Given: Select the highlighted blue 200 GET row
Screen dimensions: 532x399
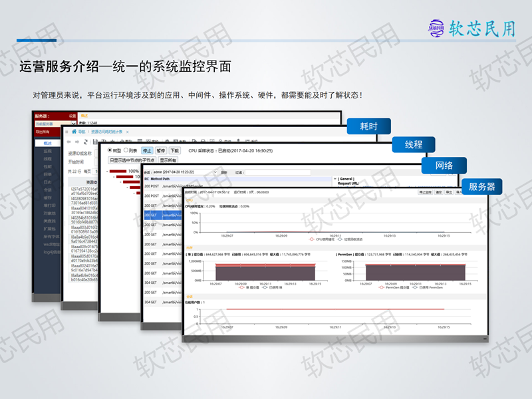Looking at the screenshot, I should click(x=162, y=215).
